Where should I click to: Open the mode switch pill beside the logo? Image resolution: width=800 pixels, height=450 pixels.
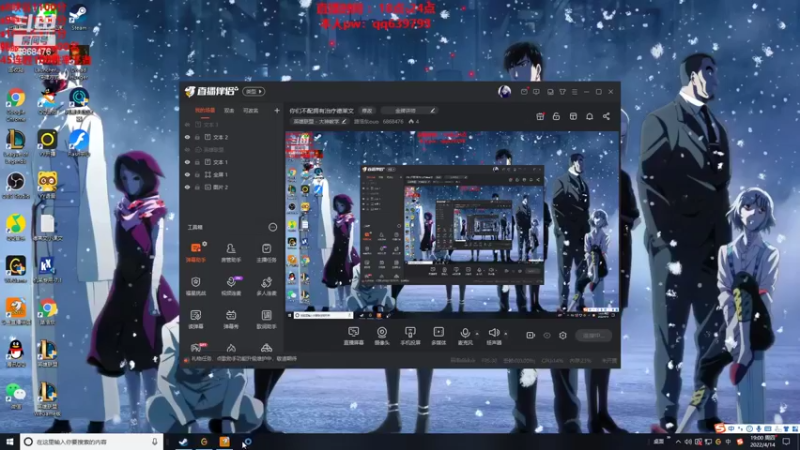pyautogui.click(x=254, y=91)
